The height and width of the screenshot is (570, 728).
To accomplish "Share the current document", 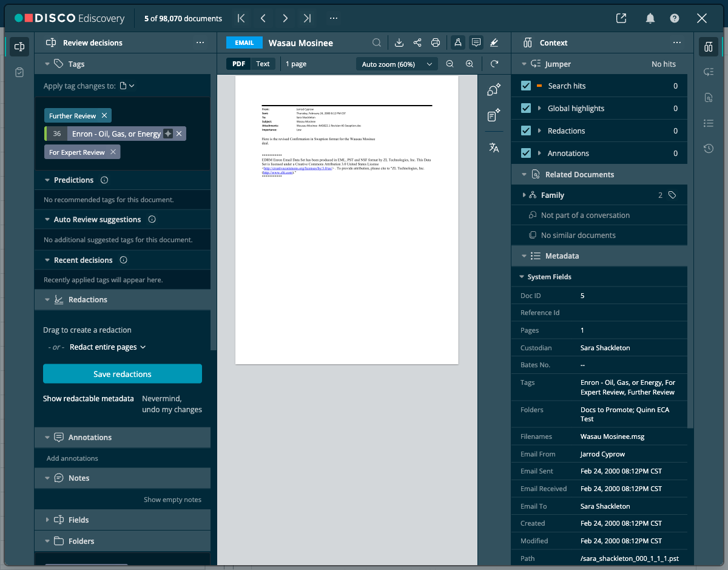I will pyautogui.click(x=417, y=42).
